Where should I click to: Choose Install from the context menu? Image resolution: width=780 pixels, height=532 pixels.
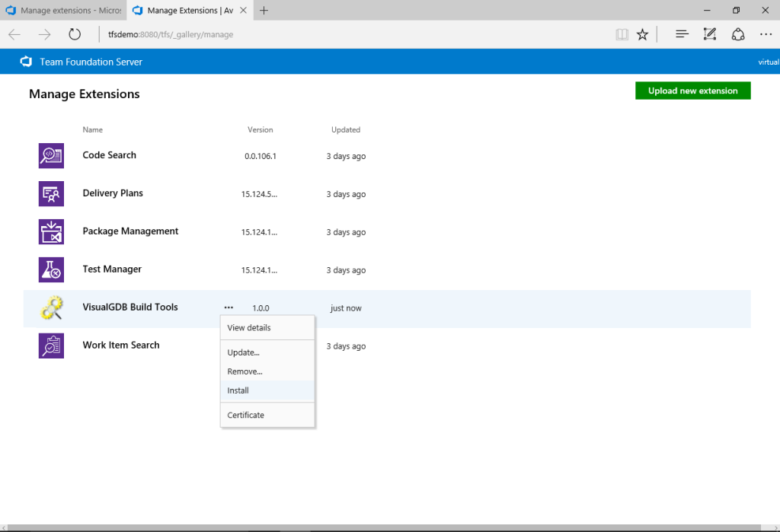tap(238, 390)
